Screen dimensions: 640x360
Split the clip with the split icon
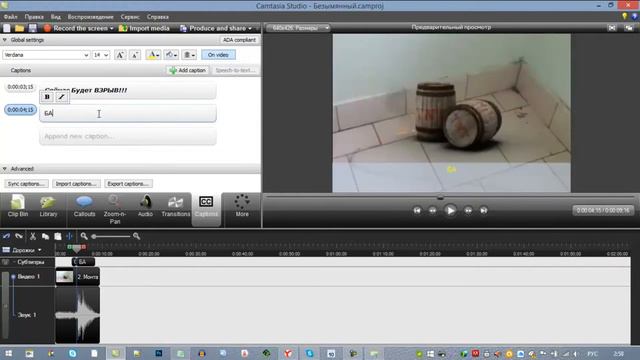pos(69,236)
